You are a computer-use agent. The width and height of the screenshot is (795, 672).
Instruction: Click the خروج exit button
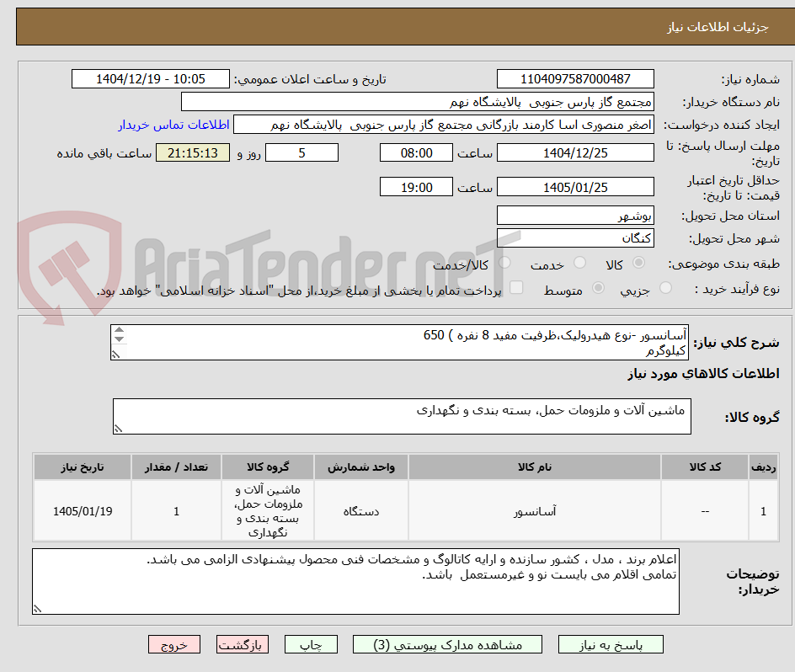pos(173,644)
